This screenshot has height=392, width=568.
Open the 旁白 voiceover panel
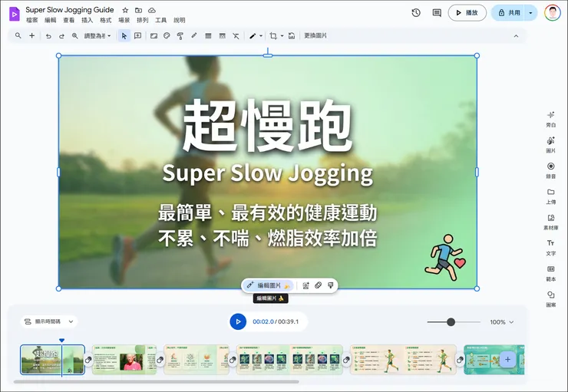(x=550, y=120)
